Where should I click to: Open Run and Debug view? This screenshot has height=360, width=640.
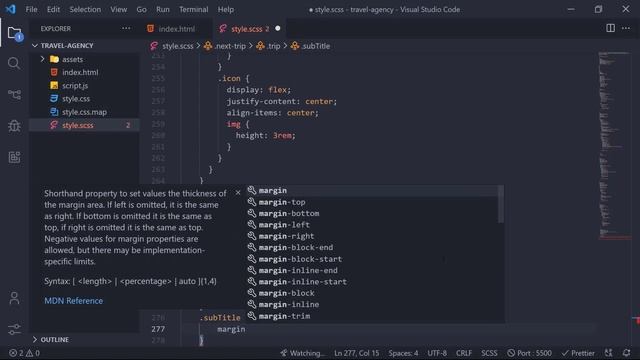[14, 126]
